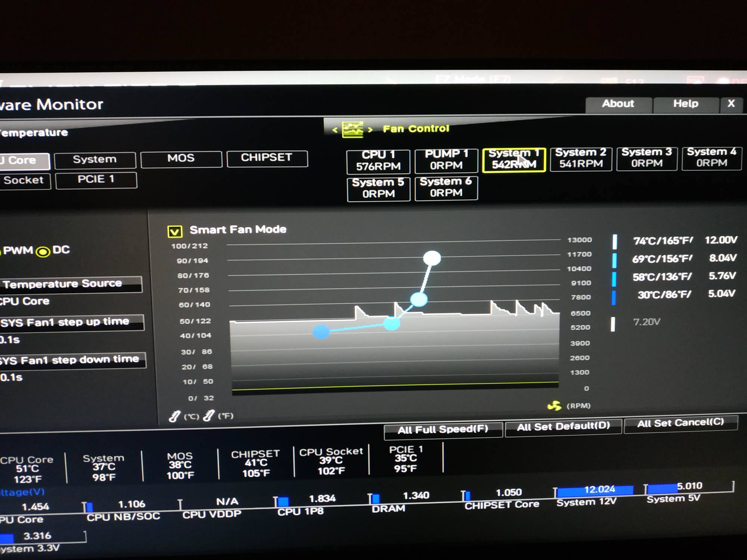The width and height of the screenshot is (747, 560).
Task: Click CPU 1P8 voltage reading 1.834
Action: tap(322, 499)
